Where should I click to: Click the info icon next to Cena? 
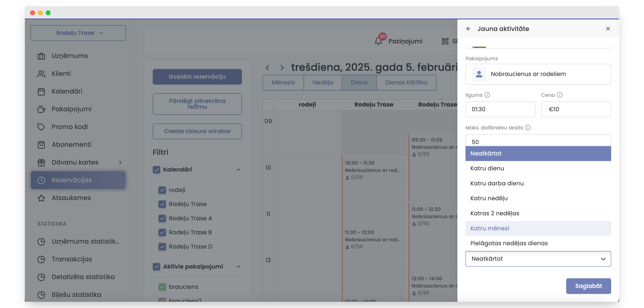560,95
